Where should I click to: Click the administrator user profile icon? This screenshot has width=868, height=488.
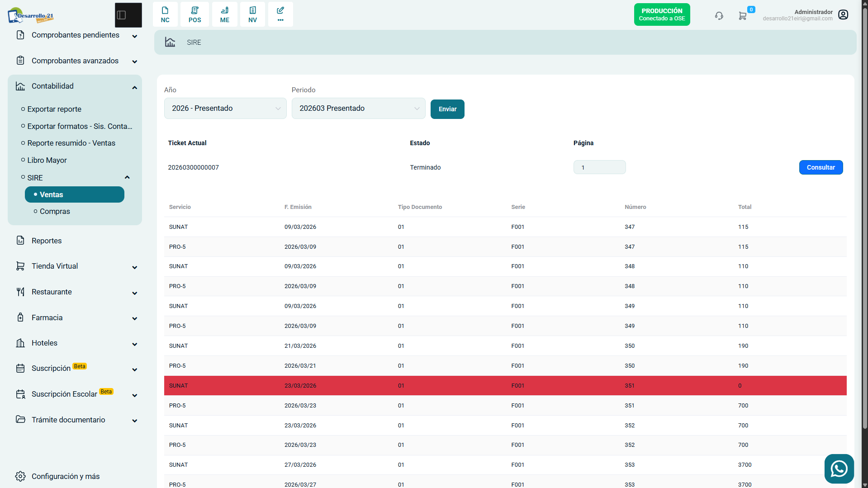click(843, 15)
